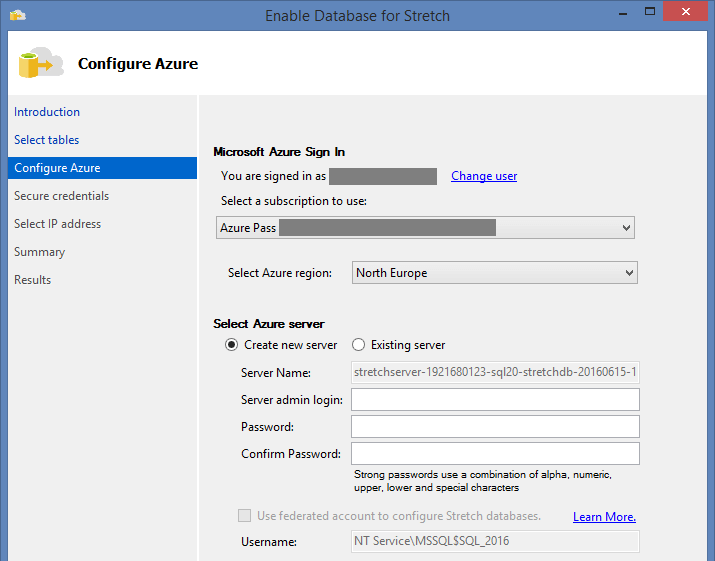Select the Configure Azure wizard step
The width and height of the screenshot is (715, 561).
[x=102, y=168]
